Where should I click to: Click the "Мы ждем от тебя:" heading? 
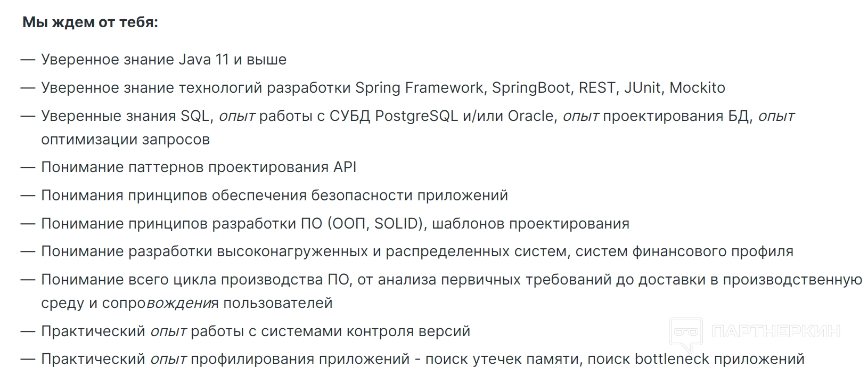tap(90, 23)
